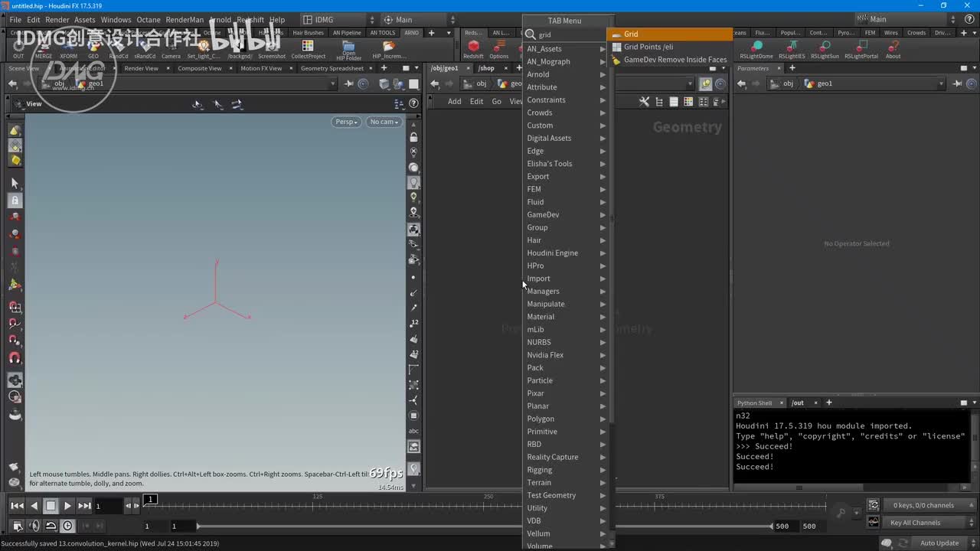Switch to the Geometry Spreadsheet tab
The image size is (980, 551).
[332, 68]
